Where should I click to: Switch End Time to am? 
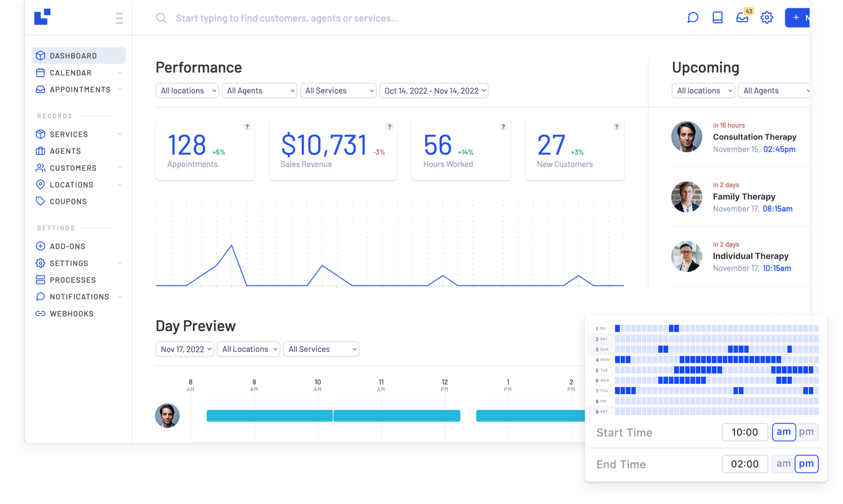[784, 464]
